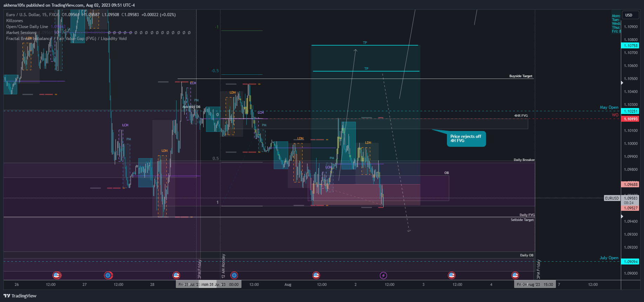This screenshot has width=644, height=302.
Task: Open the lightning bolt event icon on timeline
Action: click(383, 275)
